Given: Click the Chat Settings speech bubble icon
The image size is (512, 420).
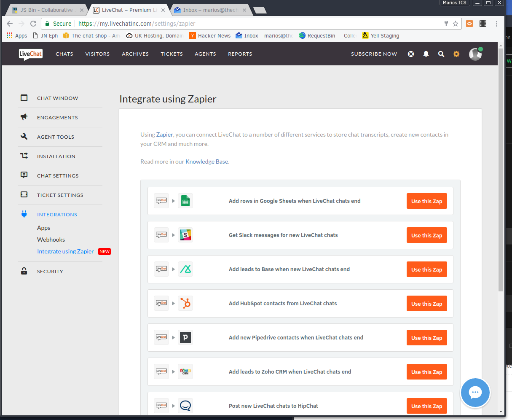Looking at the screenshot, I should click(x=24, y=175).
